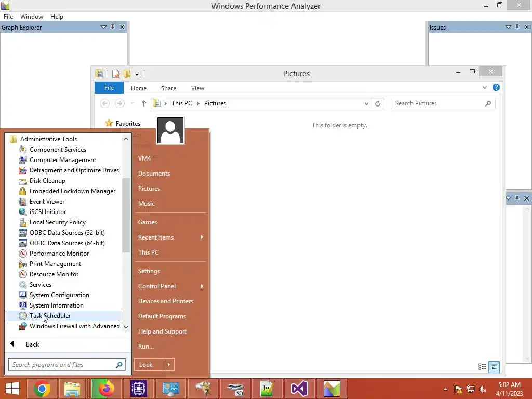The image size is (532, 399).
Task: Open Settings from Start menu
Action: point(149,271)
